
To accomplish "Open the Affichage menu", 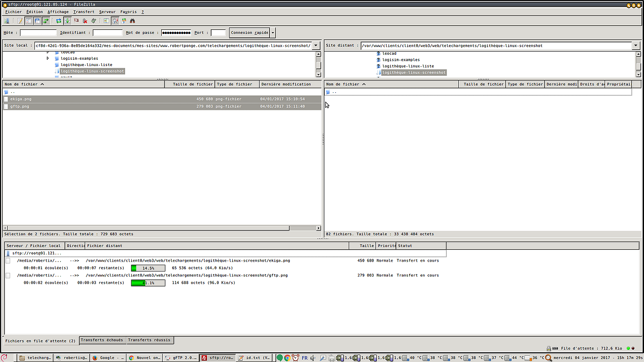I will [58, 12].
